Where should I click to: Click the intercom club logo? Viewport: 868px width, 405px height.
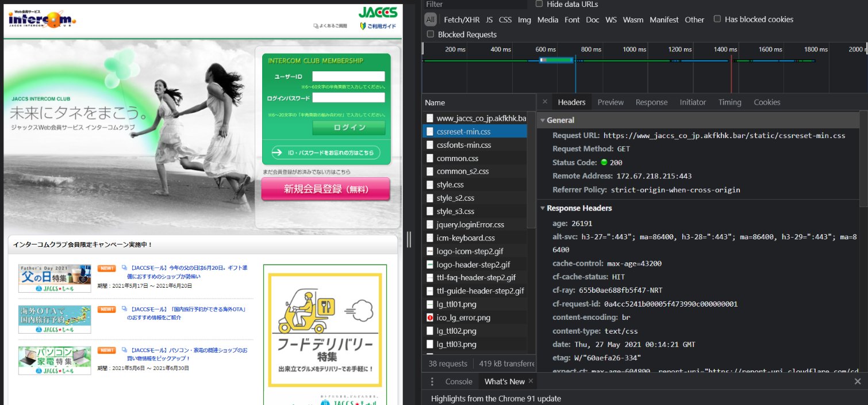43,19
